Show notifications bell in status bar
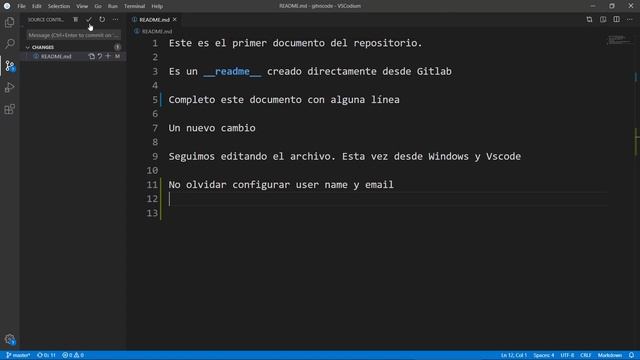The image size is (640, 360). [631, 356]
